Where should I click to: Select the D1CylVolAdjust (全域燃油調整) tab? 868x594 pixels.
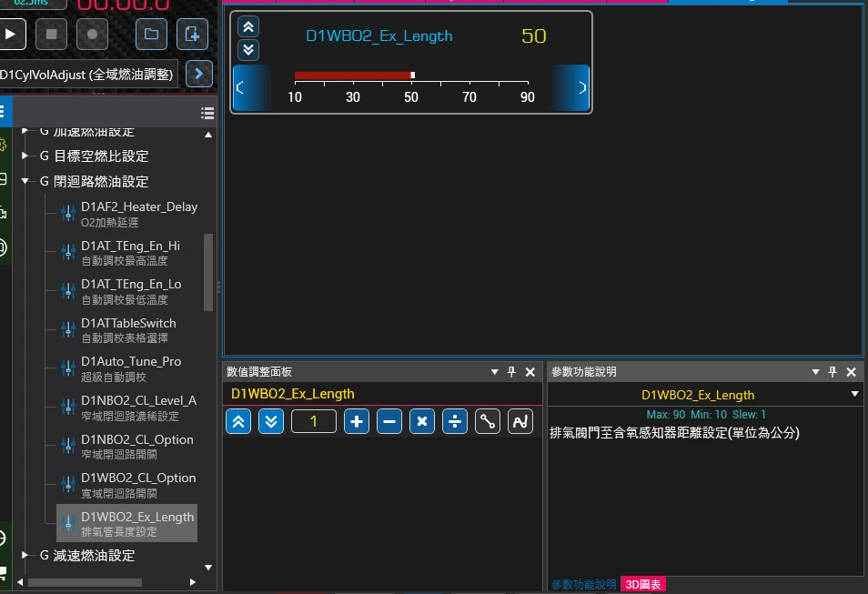(88, 75)
